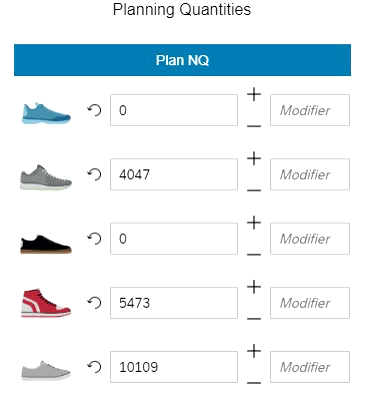Reset the 4047 quantity for gray sneaker
The height and width of the screenshot is (408, 366).
click(94, 174)
